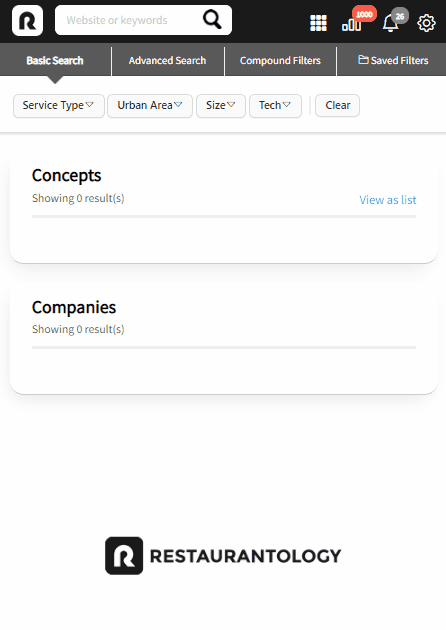Expand the Service Type dropdown

click(59, 106)
